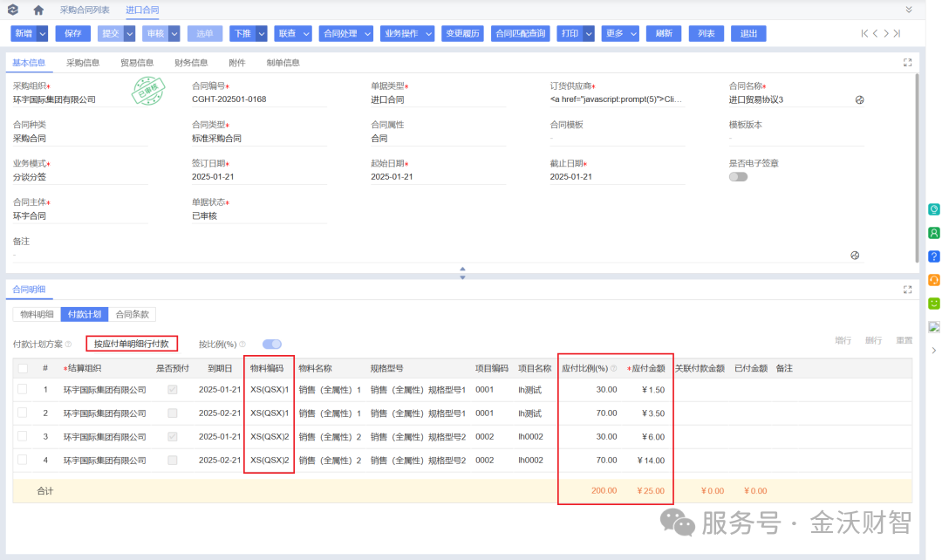Maximize the contract detail panel

coord(908,290)
